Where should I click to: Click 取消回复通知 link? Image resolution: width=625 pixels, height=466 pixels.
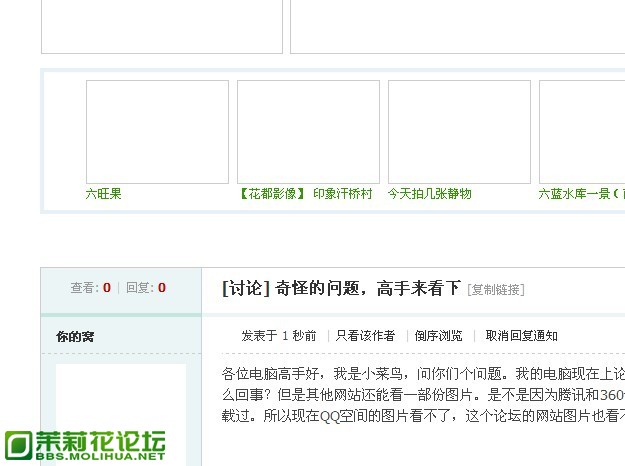coord(521,336)
